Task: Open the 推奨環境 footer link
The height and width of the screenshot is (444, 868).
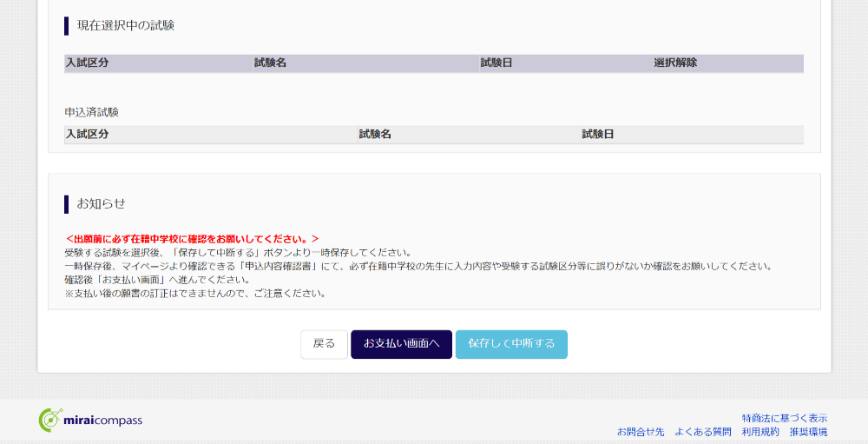Action: [808, 432]
